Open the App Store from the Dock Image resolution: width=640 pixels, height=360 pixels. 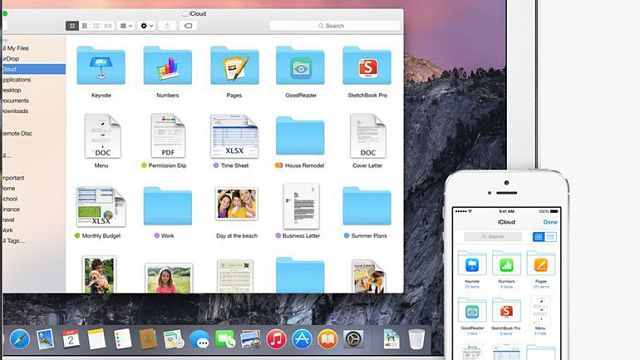point(302,339)
